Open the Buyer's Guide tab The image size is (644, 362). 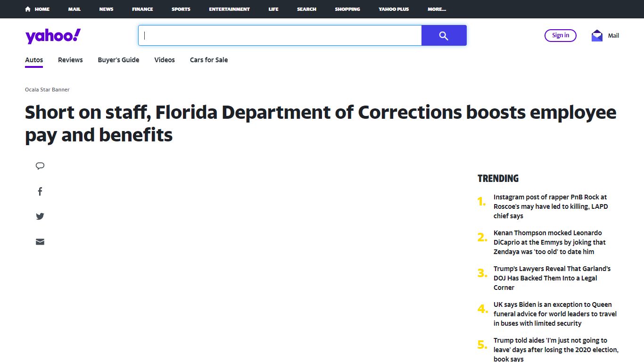click(118, 60)
